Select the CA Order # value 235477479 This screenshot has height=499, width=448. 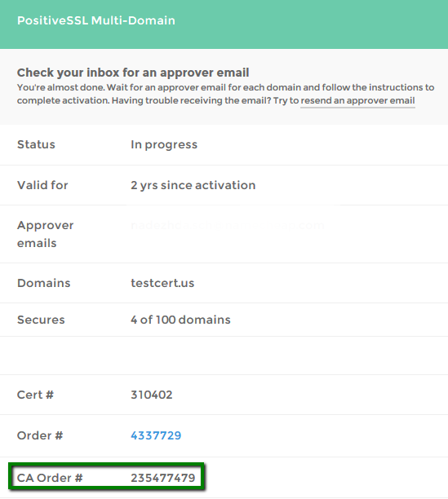[162, 478]
